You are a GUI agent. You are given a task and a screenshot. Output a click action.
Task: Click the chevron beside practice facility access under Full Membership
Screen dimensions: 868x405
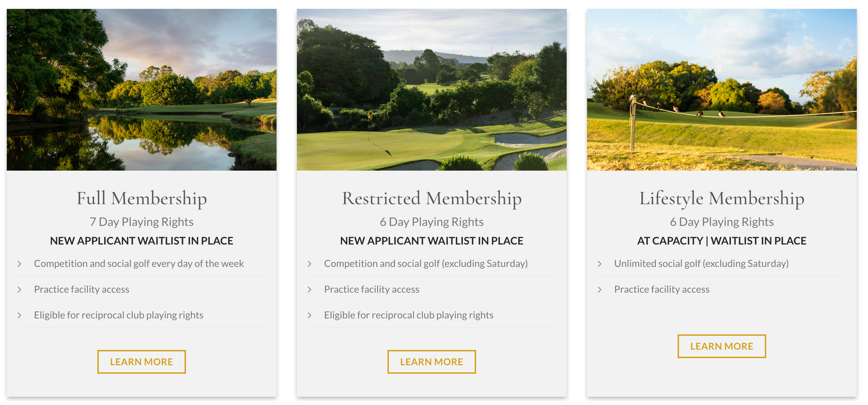click(20, 289)
